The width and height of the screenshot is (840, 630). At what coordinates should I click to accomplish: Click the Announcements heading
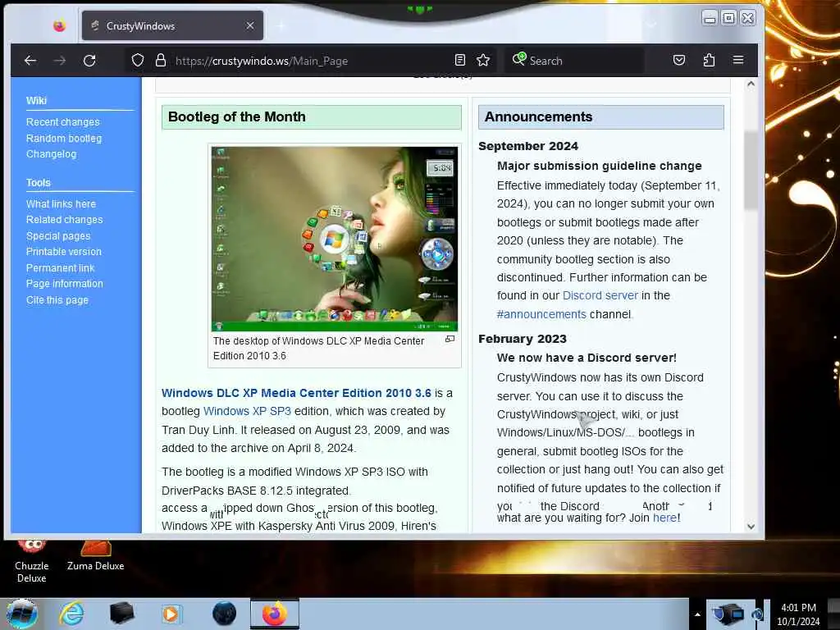point(538,116)
